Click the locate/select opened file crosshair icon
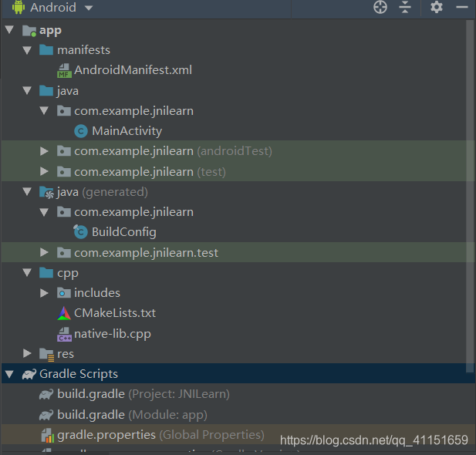 tap(380, 7)
